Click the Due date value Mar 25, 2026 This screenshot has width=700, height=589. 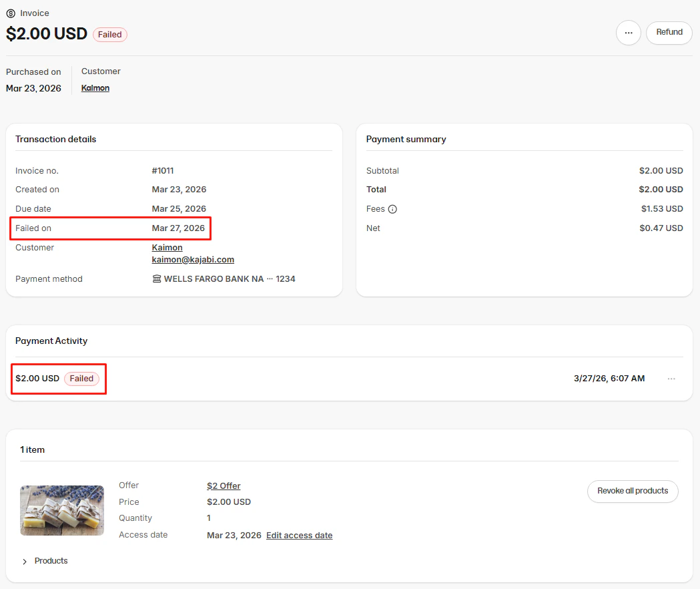click(179, 209)
